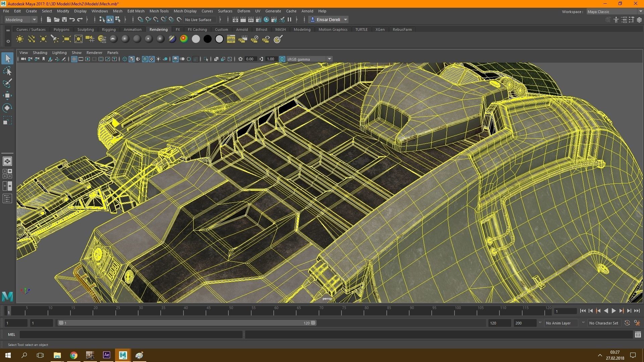The image size is (644, 362).
Task: Toggle the viewport grid display
Action: pos(74,59)
